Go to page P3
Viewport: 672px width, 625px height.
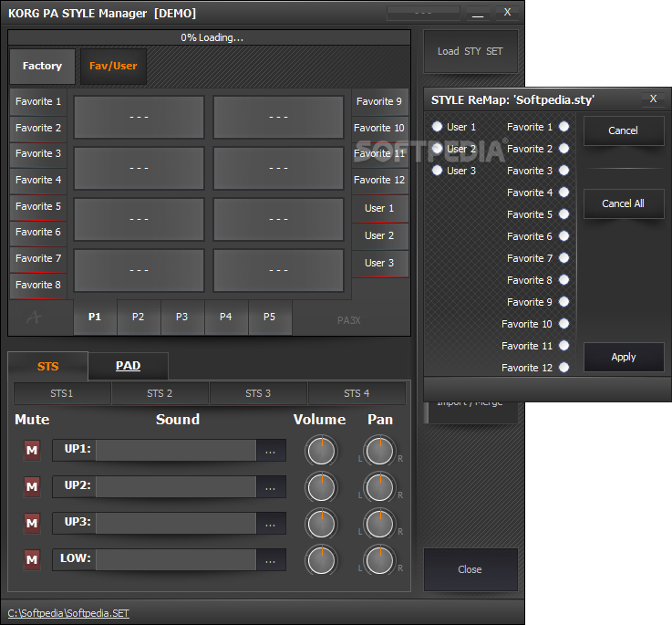182,317
